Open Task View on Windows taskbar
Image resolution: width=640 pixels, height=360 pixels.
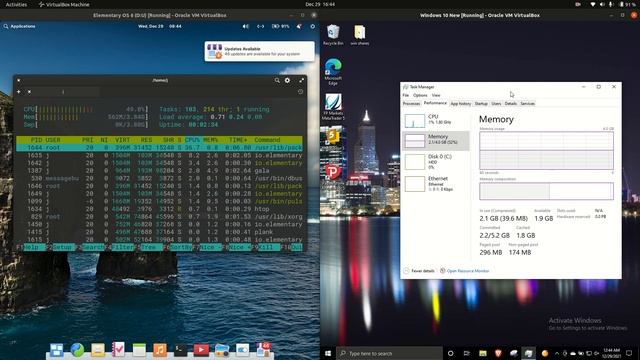[x=467, y=353]
